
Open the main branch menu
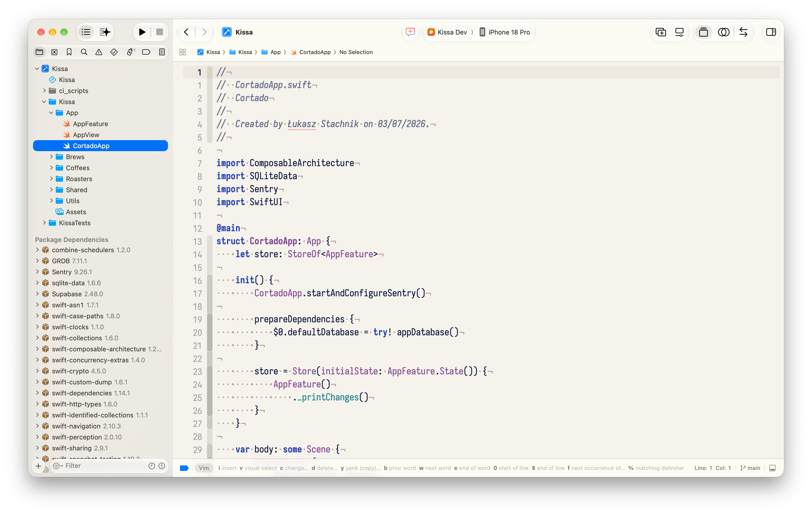pyautogui.click(x=750, y=468)
